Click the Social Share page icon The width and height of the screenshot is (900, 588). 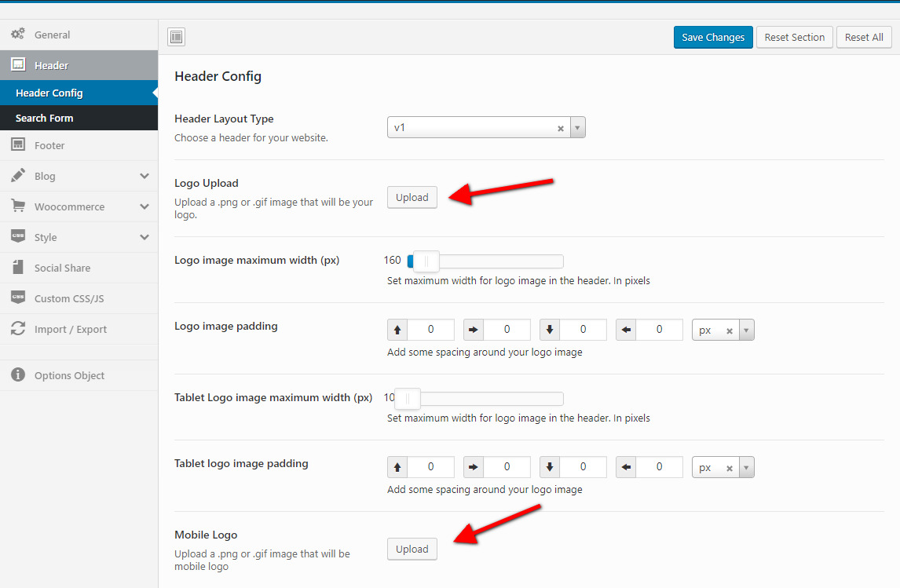[x=17, y=268]
